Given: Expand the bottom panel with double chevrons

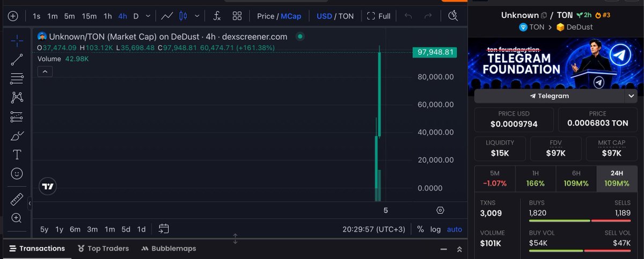Looking at the screenshot, I should [x=459, y=249].
